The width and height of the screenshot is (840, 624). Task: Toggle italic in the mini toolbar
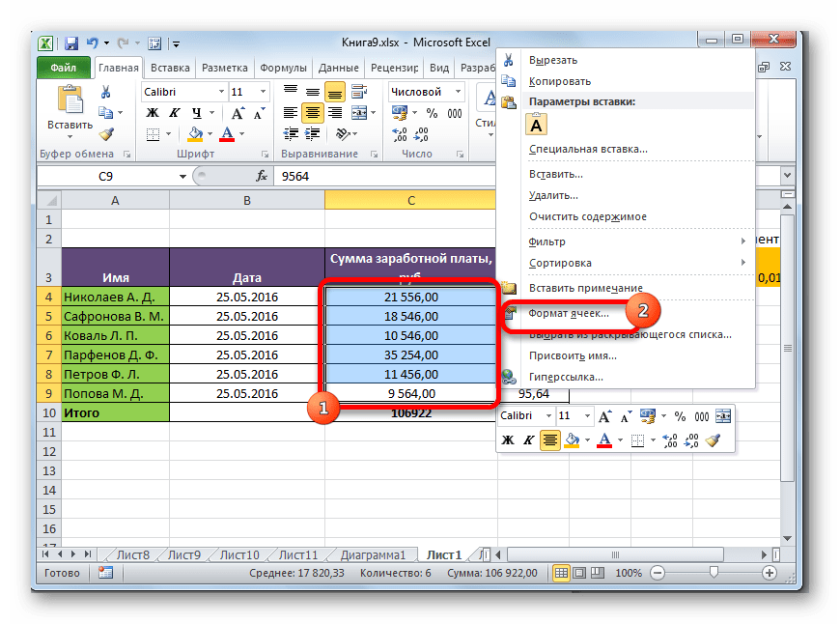coord(529,440)
